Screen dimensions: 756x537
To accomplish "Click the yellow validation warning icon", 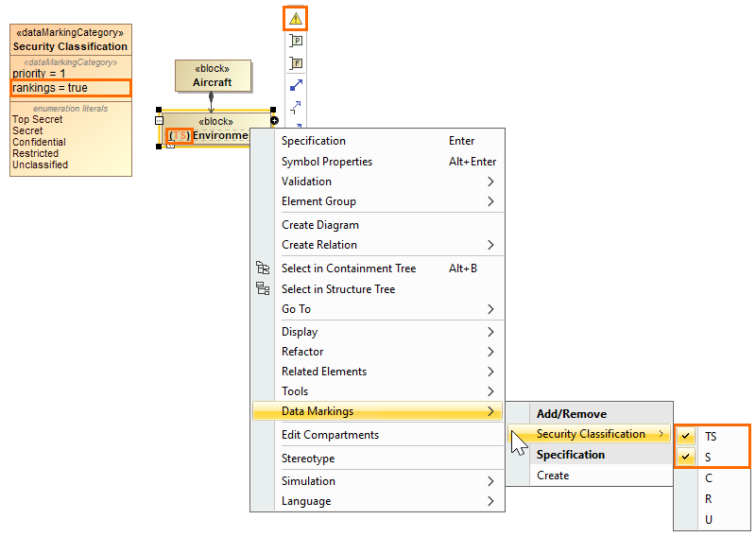I will [296, 18].
